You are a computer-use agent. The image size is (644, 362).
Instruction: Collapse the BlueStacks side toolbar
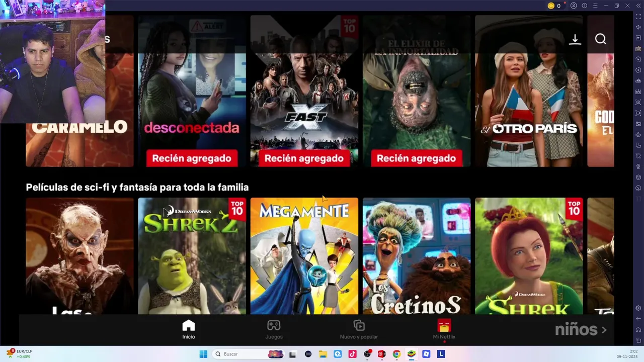click(x=638, y=6)
